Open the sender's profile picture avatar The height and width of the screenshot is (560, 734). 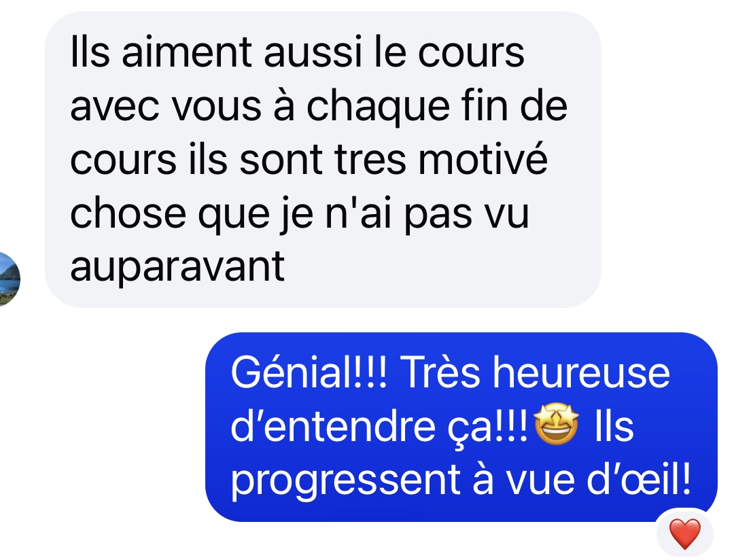coord(7,279)
